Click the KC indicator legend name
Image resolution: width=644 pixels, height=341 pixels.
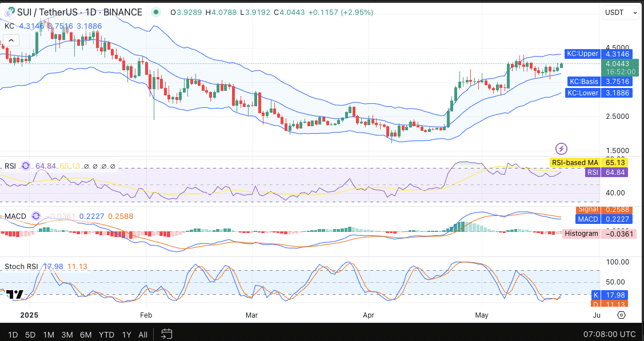pyautogui.click(x=10, y=26)
